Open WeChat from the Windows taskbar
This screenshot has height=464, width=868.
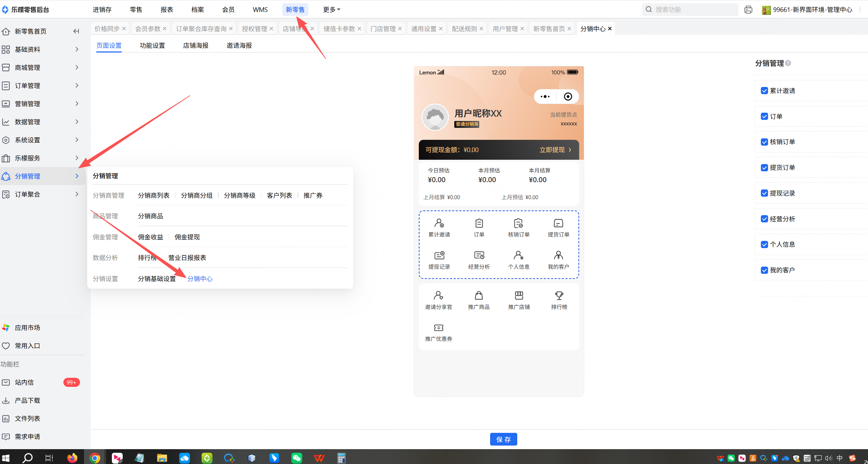coord(296,458)
